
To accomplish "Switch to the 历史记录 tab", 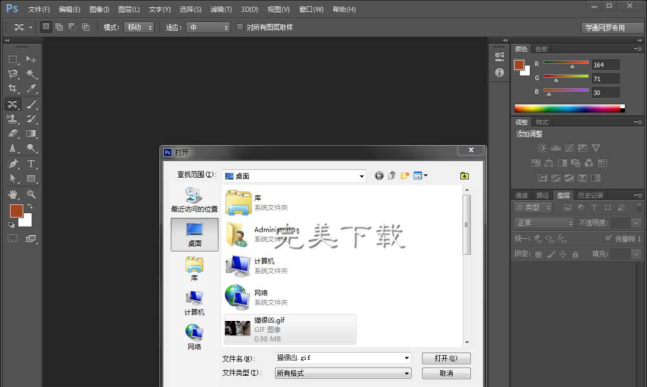I will [590, 196].
